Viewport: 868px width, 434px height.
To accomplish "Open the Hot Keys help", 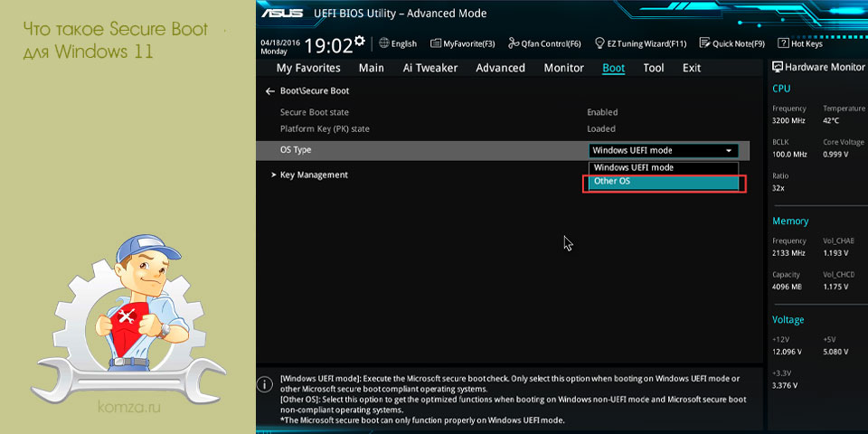I will [x=800, y=43].
